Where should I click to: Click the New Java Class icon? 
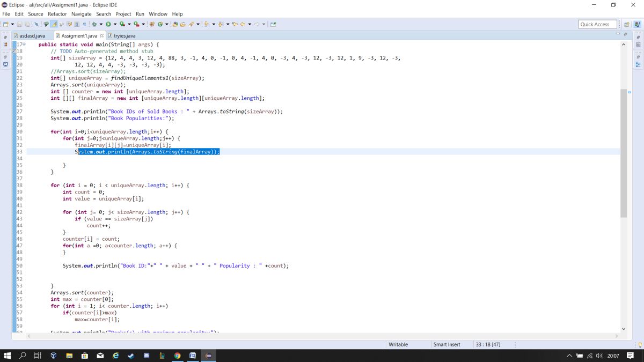coord(160,24)
